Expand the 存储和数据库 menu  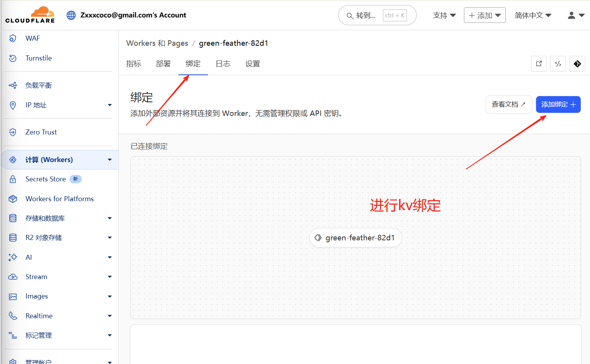[110, 218]
